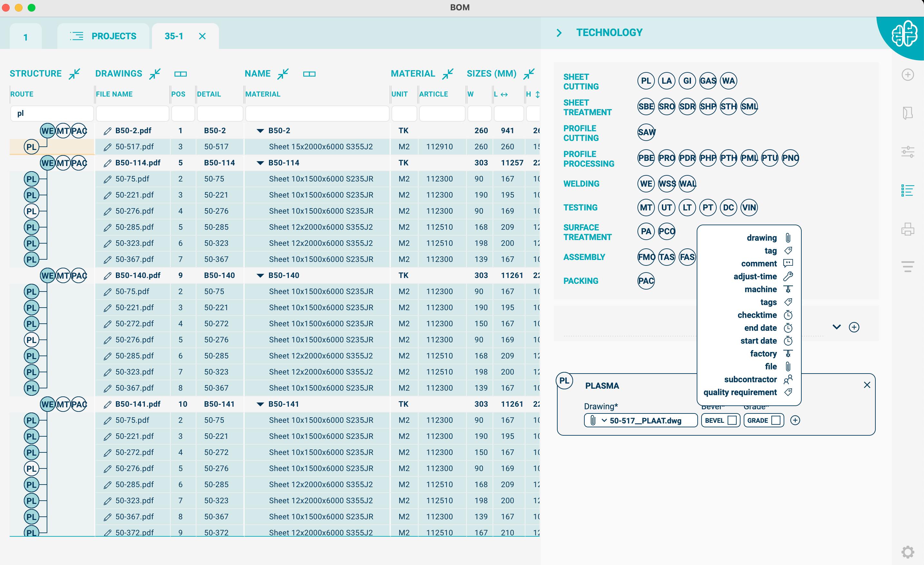The image size is (924, 565).
Task: Click pencil icon for 50-517.pdf
Action: (108, 147)
